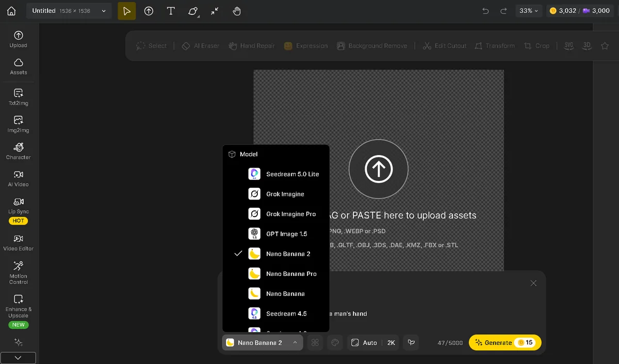Select Grok Imagine Pro model
Viewport: 619px width, 364px height.
tap(290, 214)
